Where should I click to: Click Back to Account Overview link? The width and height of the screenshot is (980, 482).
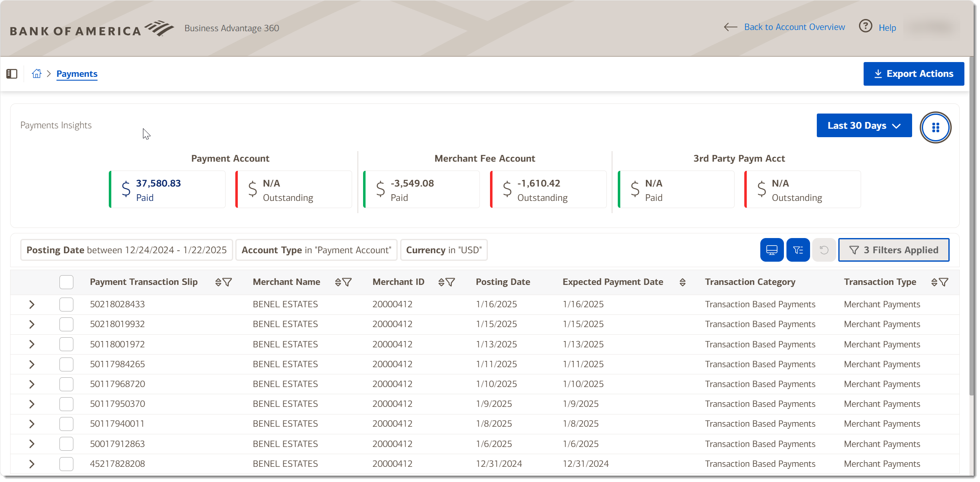click(x=794, y=27)
